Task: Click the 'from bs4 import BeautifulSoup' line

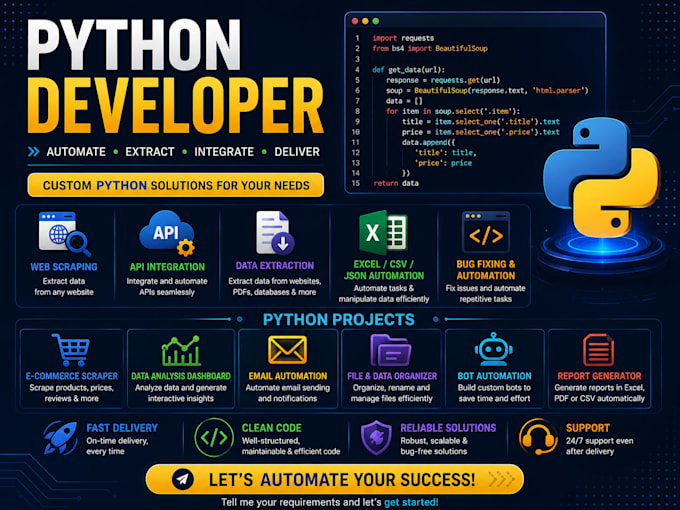Action: click(x=430, y=49)
